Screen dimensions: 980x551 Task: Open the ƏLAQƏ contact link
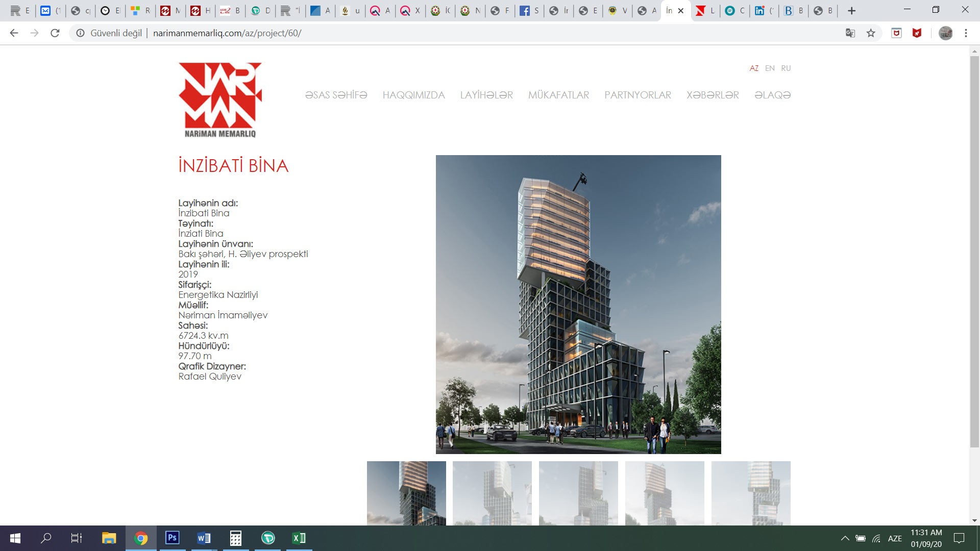(x=772, y=95)
